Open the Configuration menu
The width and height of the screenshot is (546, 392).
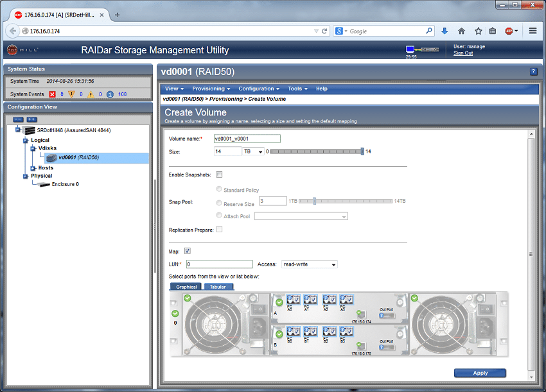coord(259,89)
